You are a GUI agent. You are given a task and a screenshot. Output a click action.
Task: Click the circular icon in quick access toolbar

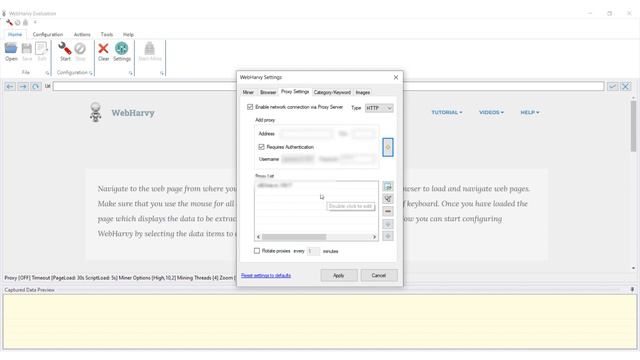pyautogui.click(x=18, y=22)
